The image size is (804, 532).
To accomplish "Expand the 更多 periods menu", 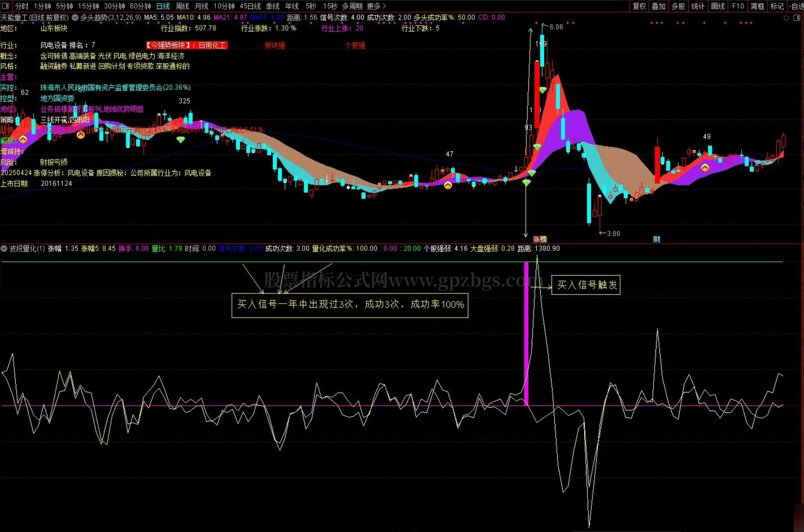I will click(x=376, y=6).
